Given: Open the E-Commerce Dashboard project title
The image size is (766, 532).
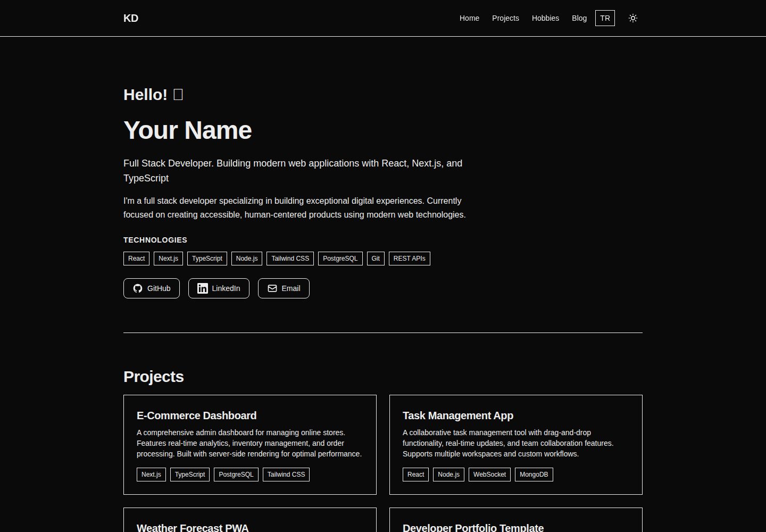Looking at the screenshot, I should 196,415.
